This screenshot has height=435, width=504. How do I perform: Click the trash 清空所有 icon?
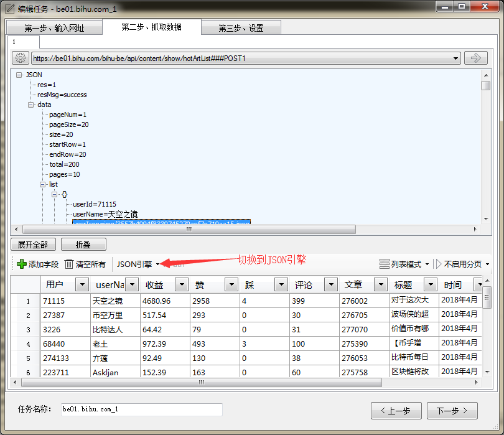coord(69,264)
